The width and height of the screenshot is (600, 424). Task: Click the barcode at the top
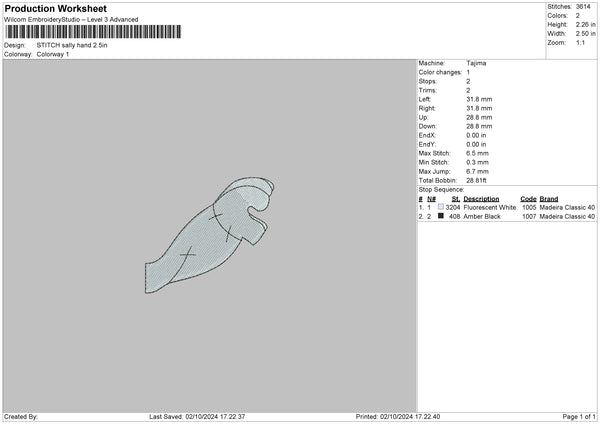(93, 32)
